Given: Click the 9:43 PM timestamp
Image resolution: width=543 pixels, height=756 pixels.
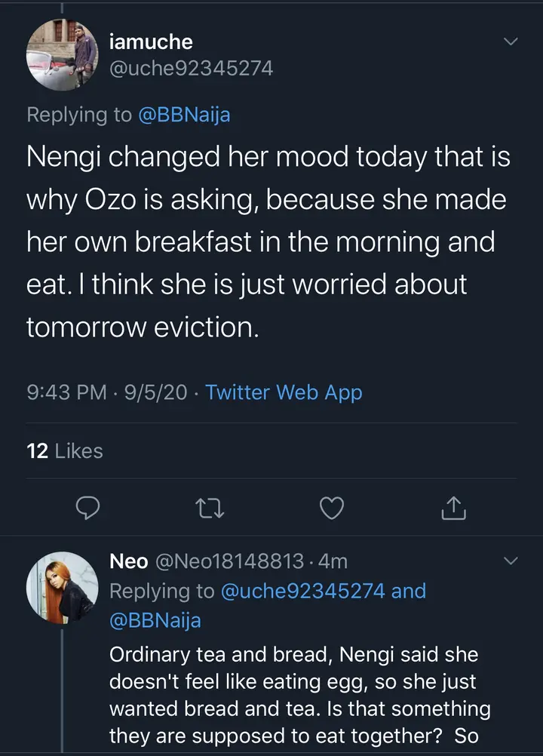Looking at the screenshot, I should 66,392.
